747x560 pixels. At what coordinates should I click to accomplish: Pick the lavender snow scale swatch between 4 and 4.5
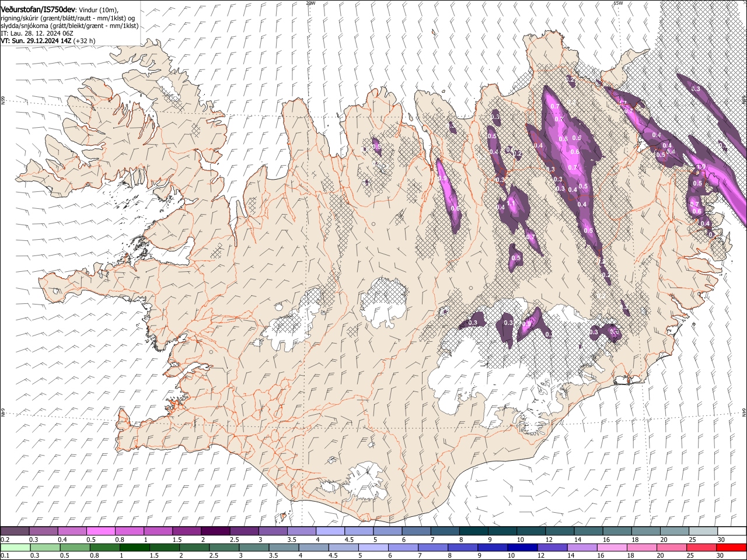pyautogui.click(x=330, y=531)
